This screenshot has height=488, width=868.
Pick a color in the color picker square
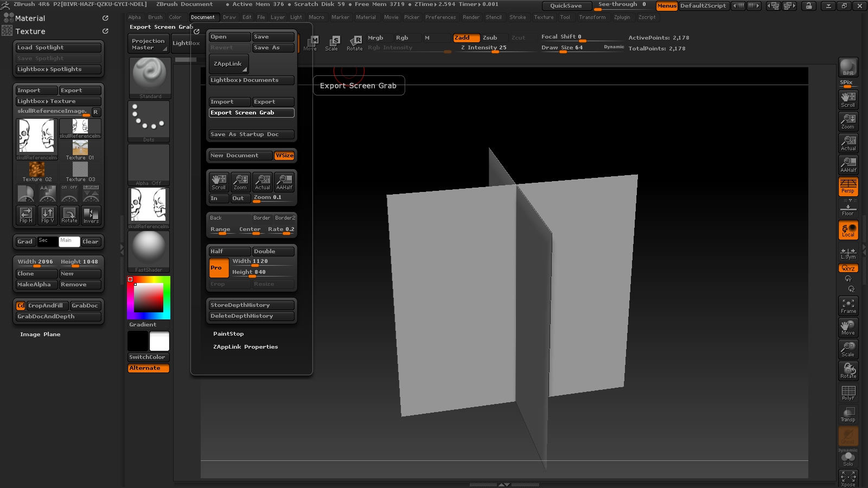(149, 298)
